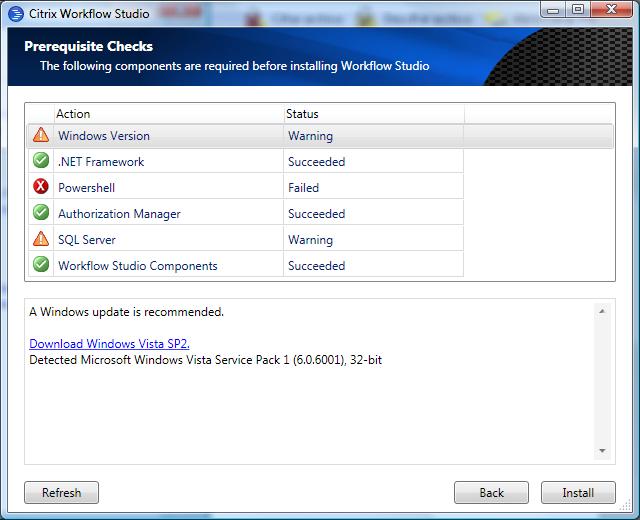Select the .NET Framework row text
This screenshot has width=640, height=520.
101,162
